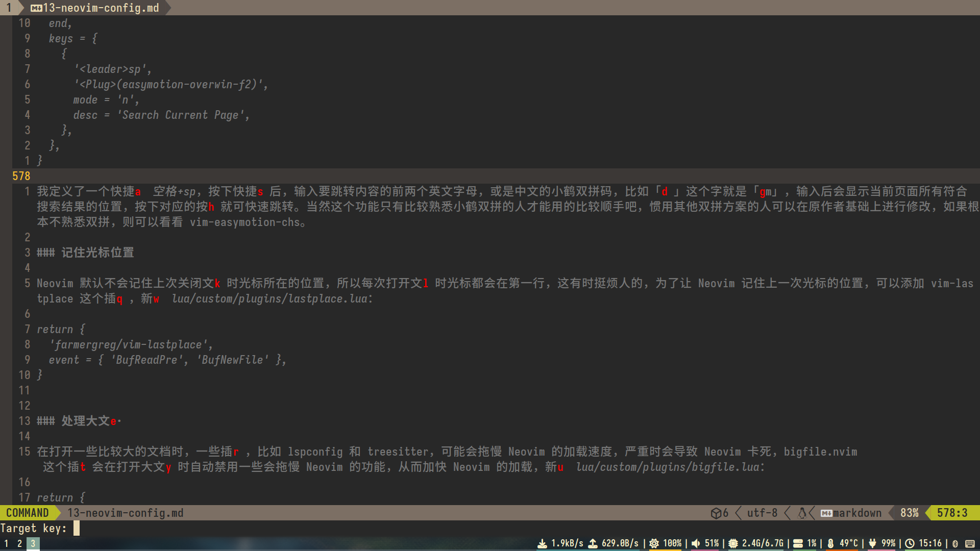Screen dimensions: 980x551
Task: Click the upload speed icon in the system bar
Action: click(593, 544)
